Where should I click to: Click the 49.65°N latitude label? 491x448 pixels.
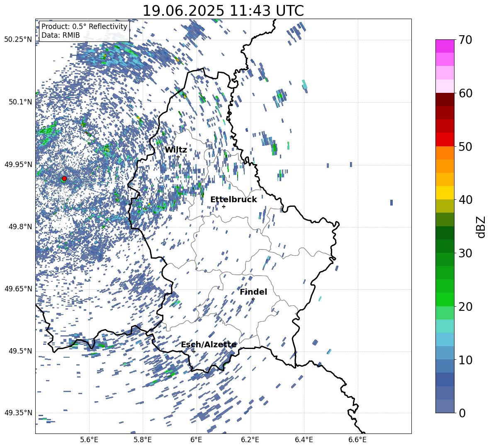18,288
